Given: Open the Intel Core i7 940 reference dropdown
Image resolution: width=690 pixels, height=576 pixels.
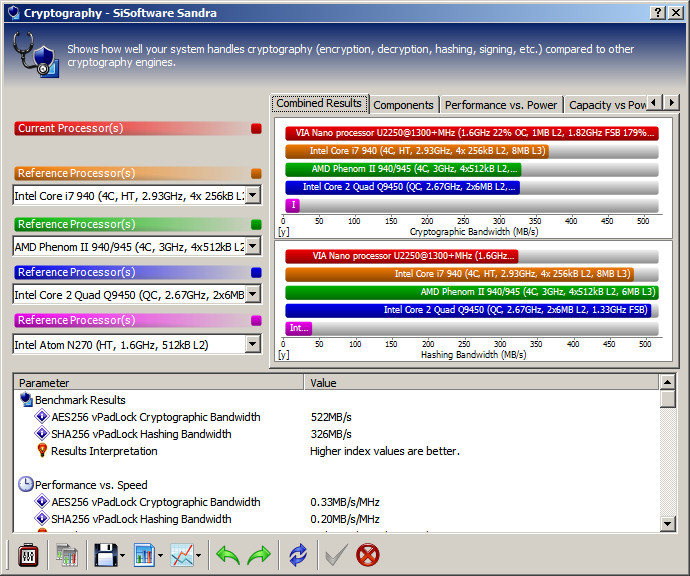Looking at the screenshot, I should point(253,195).
